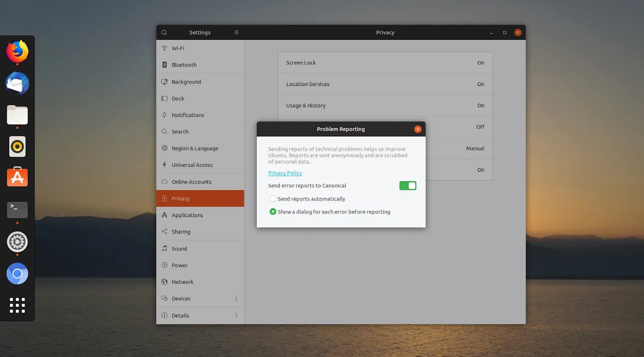Open Screen Lock settings row
This screenshot has height=357, width=644.
click(x=385, y=63)
